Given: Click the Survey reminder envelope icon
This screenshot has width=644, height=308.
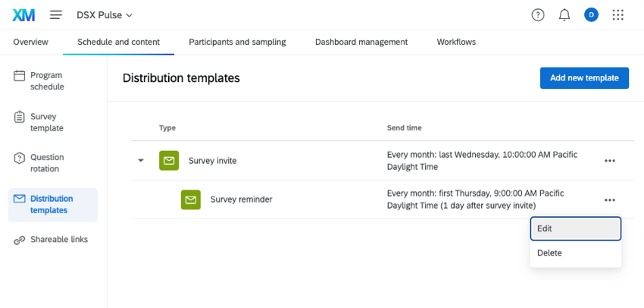Looking at the screenshot, I should [191, 200].
